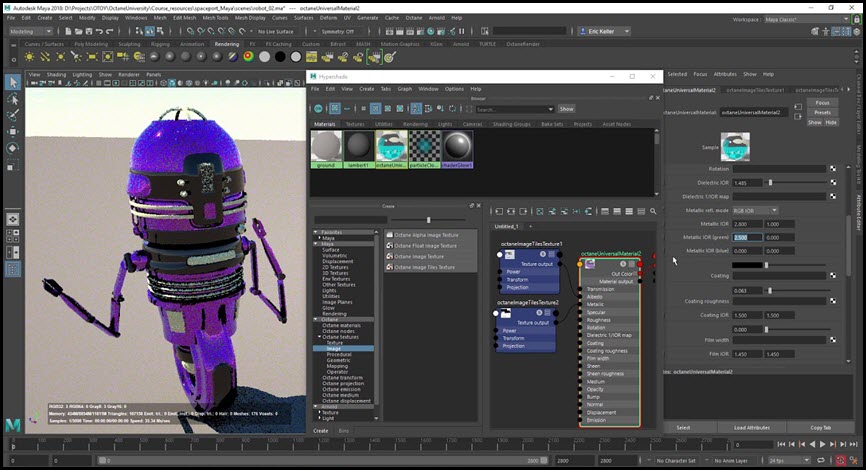Click the Presets button in Attribute Editor
Screen dimensions: 866x470
click(822, 113)
